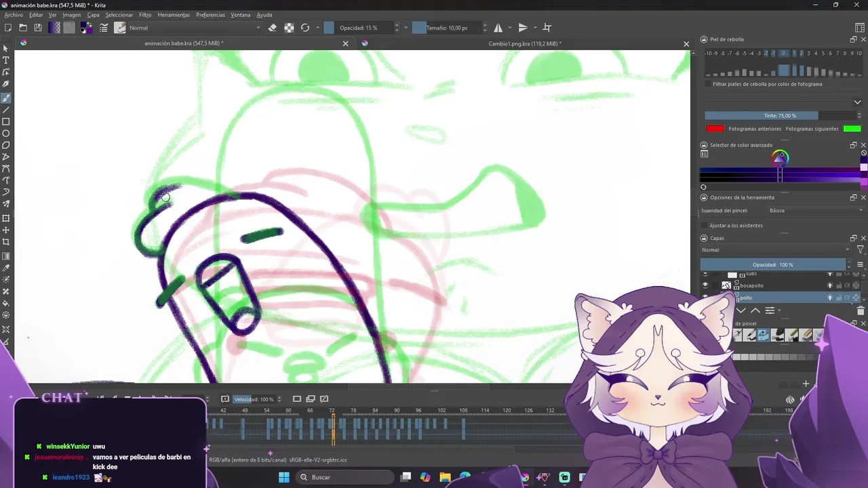The width and height of the screenshot is (868, 488).
Task: Open File Explorer from taskbar
Action: tap(445, 477)
